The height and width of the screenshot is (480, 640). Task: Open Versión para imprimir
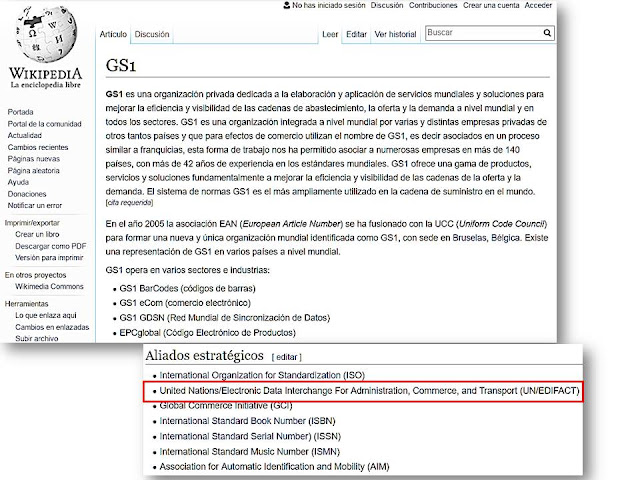pyautogui.click(x=49, y=258)
